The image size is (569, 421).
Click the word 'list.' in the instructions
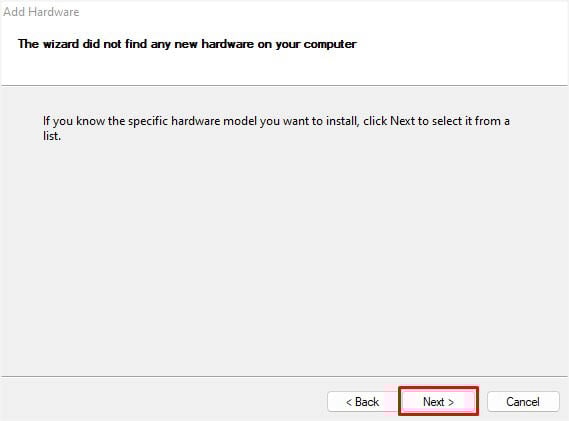pos(52,136)
